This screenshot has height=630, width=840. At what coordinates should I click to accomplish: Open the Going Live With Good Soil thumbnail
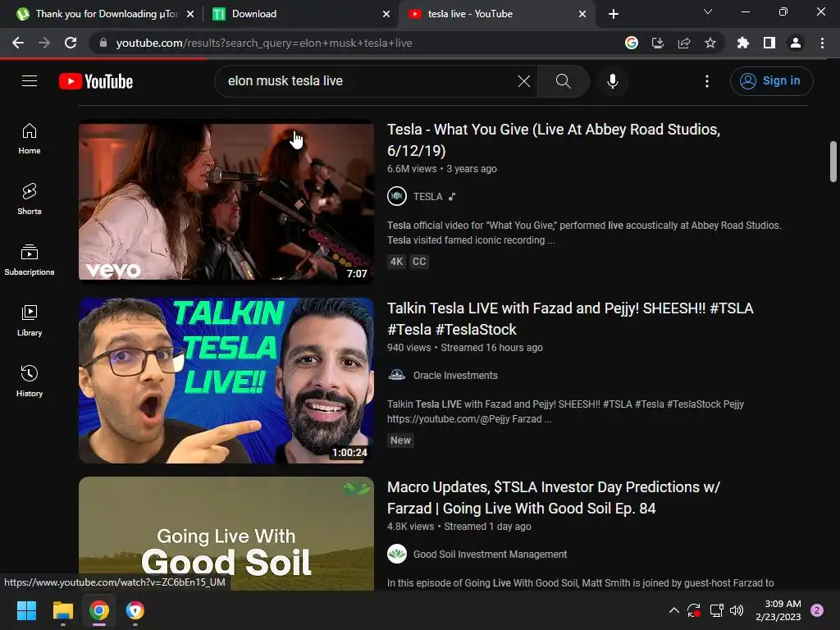click(x=226, y=533)
